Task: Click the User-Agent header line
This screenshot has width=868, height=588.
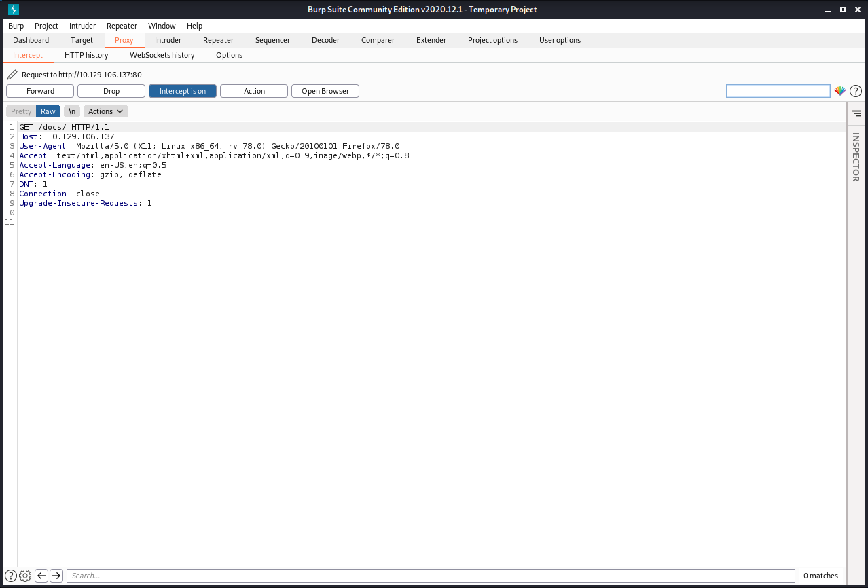Action: [x=209, y=146]
